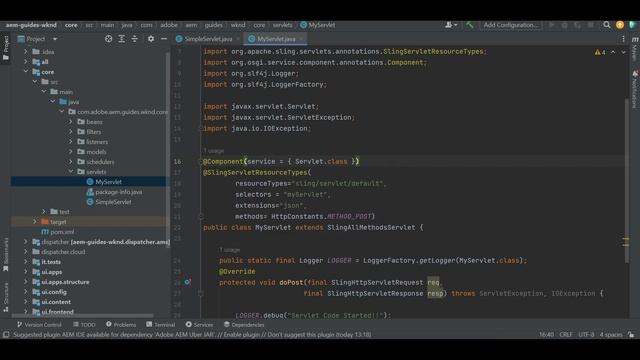Open the Maven tool window stripe
Screen dimensions: 640x360
[x=635, y=48]
